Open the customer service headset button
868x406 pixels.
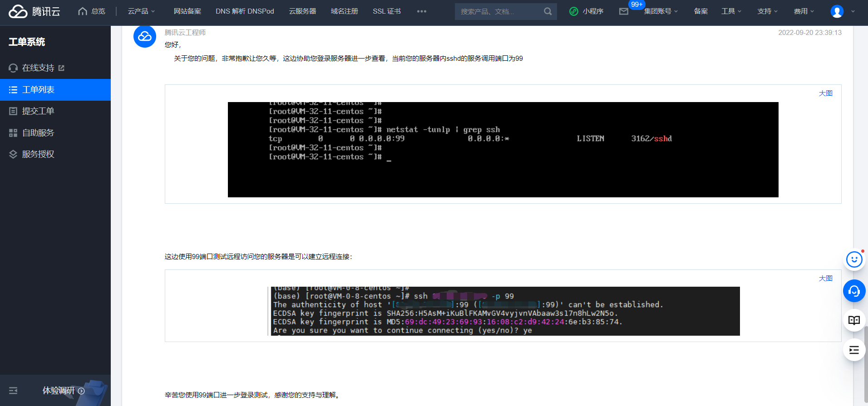854,291
